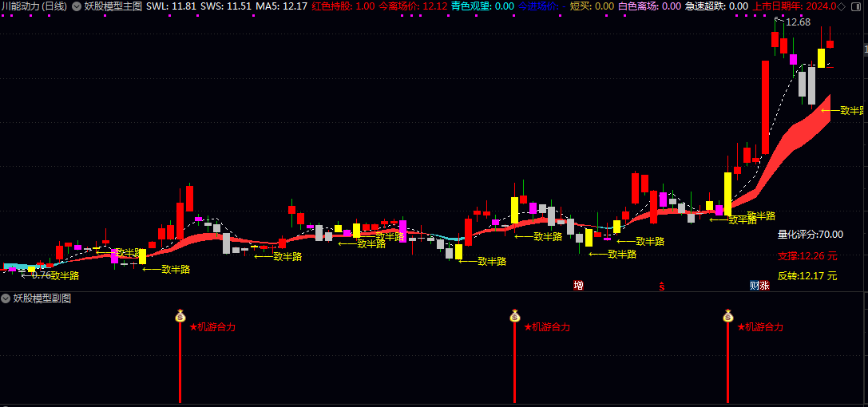Open the 妖股模型主图 indicator name

(x=113, y=6)
